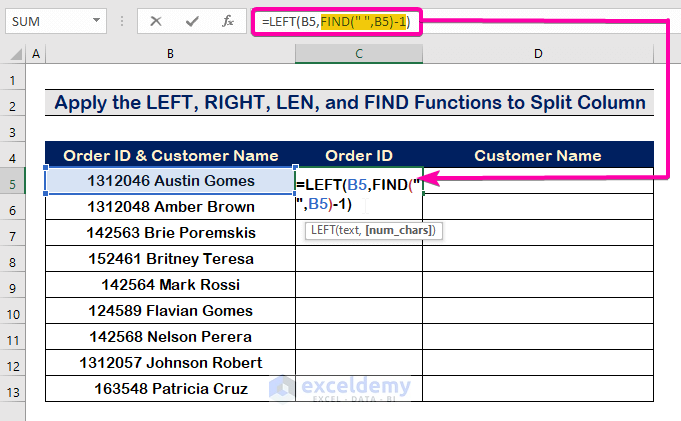Click the Select All corner triangle
Viewport: 681px width, 421px height.
click(13, 53)
